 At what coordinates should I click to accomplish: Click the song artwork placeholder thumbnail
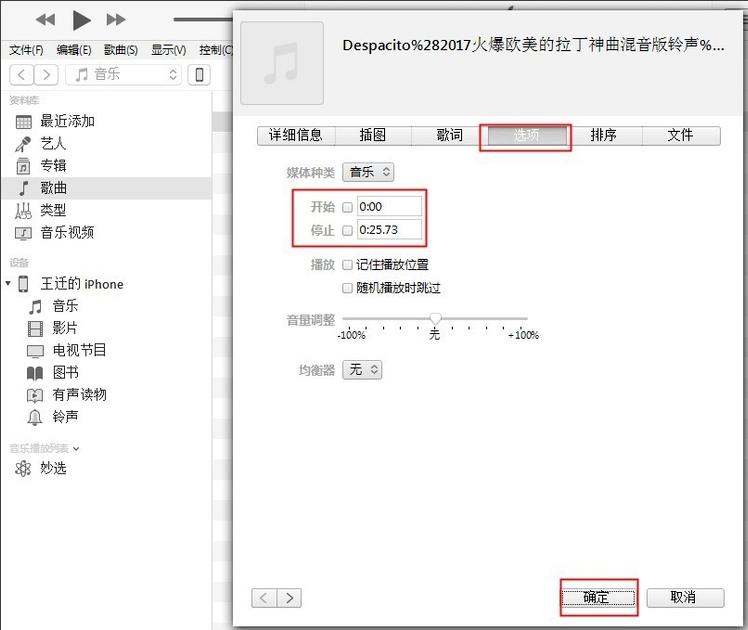[x=282, y=63]
